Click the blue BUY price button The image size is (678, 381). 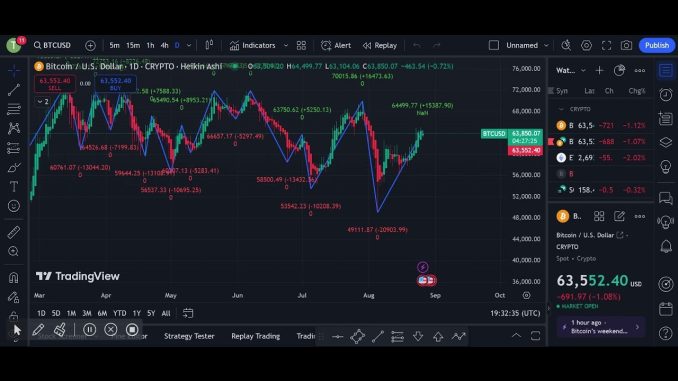coord(115,84)
